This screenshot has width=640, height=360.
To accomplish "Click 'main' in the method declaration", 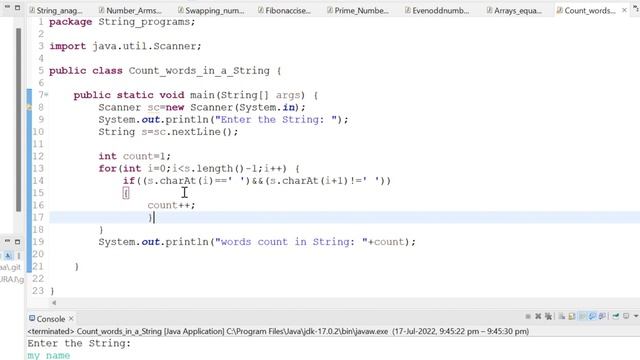I will point(202,95).
